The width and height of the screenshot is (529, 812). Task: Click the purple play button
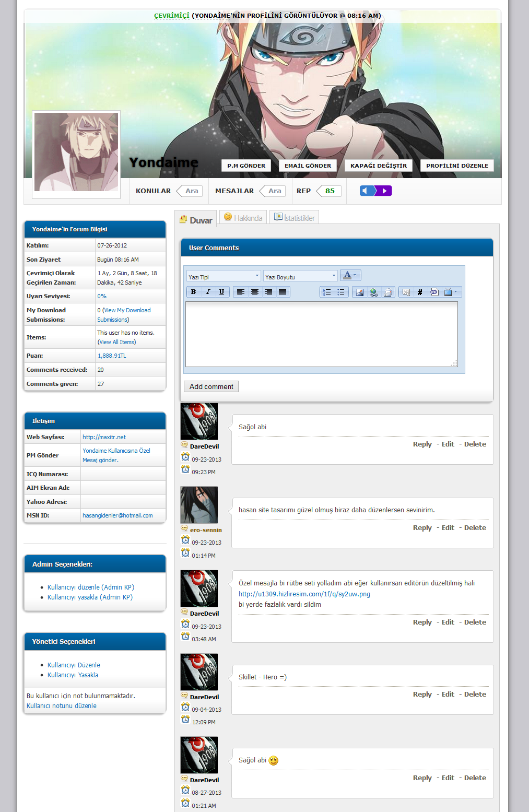click(x=384, y=191)
